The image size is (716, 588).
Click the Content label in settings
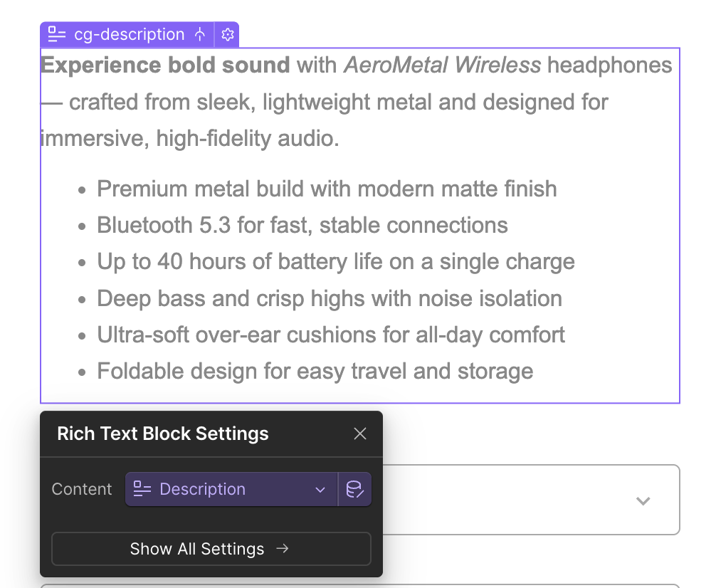pyautogui.click(x=82, y=489)
